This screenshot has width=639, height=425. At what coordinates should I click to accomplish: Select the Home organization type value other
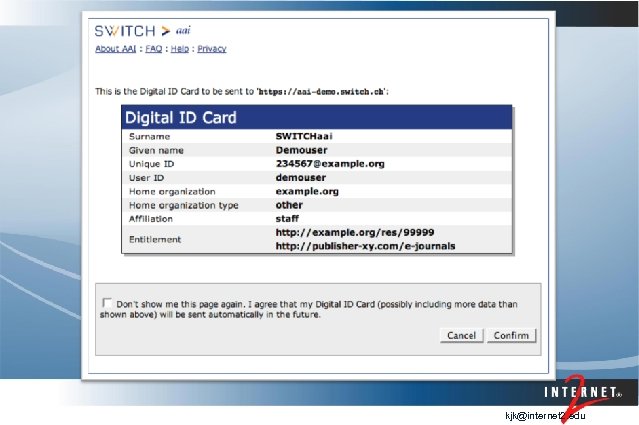click(289, 205)
